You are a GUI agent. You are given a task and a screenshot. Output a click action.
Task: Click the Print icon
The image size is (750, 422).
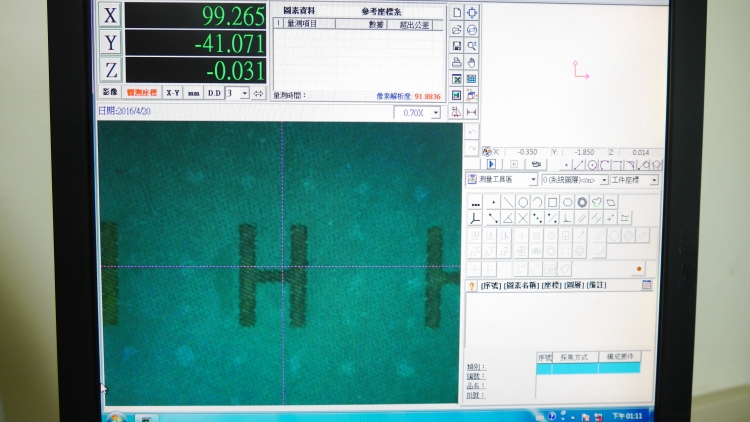click(456, 62)
